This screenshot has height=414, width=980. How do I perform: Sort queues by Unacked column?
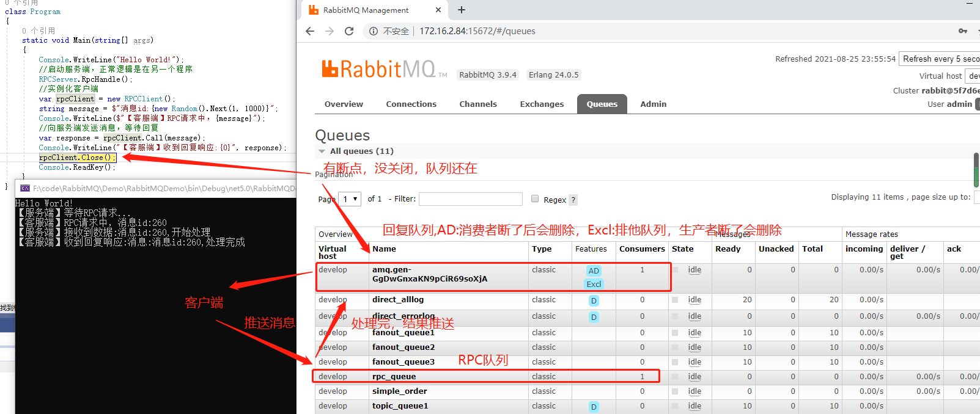[776, 249]
